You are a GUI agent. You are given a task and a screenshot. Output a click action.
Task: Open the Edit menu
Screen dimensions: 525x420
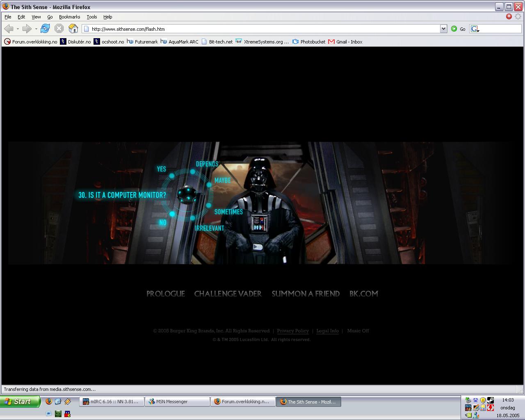pyautogui.click(x=21, y=17)
